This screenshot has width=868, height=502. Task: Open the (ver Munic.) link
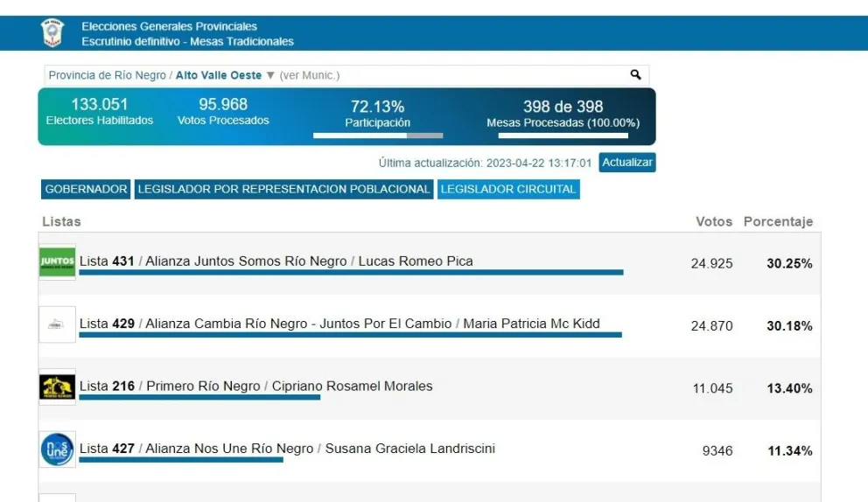click(310, 75)
